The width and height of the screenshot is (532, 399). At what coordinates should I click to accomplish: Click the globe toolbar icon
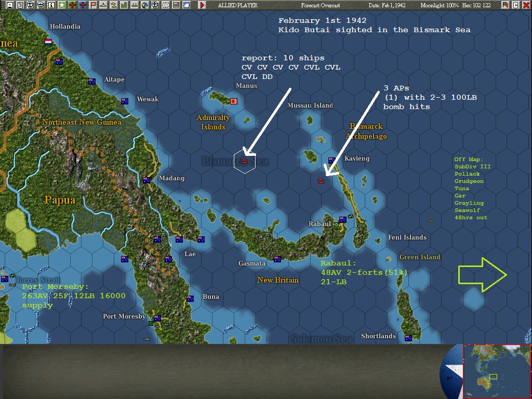click(145, 5)
